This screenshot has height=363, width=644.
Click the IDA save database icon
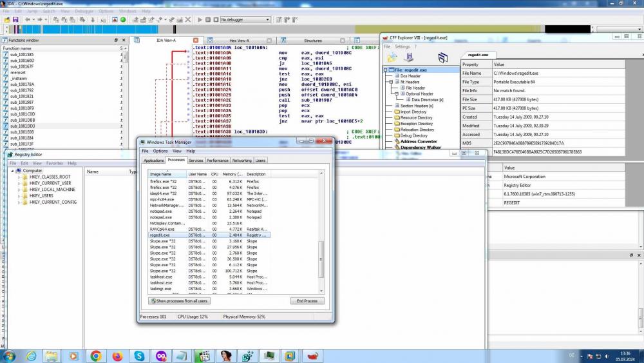point(15,20)
